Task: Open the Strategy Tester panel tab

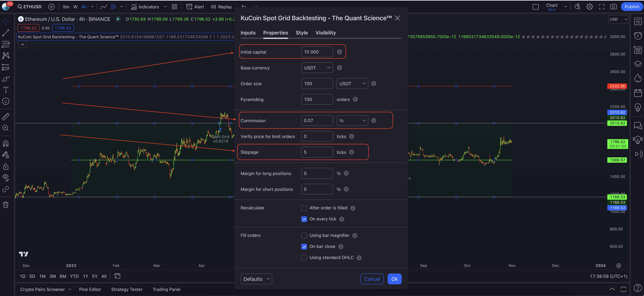Action: (x=127, y=289)
